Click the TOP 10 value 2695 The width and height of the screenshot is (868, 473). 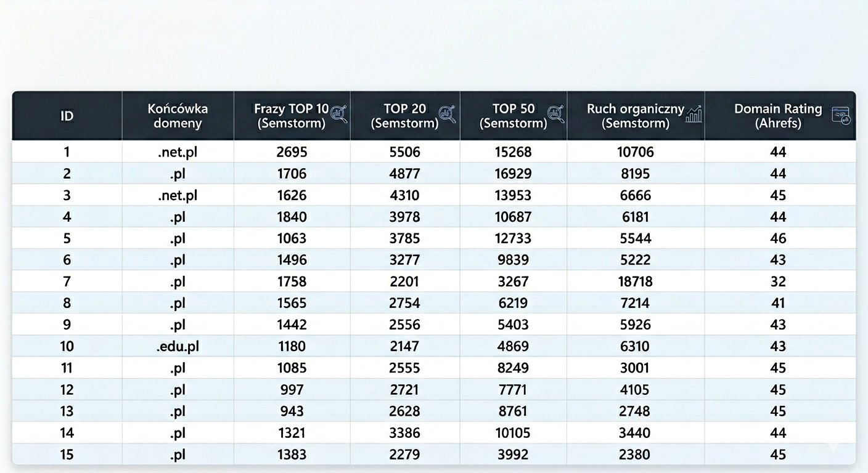(x=292, y=152)
